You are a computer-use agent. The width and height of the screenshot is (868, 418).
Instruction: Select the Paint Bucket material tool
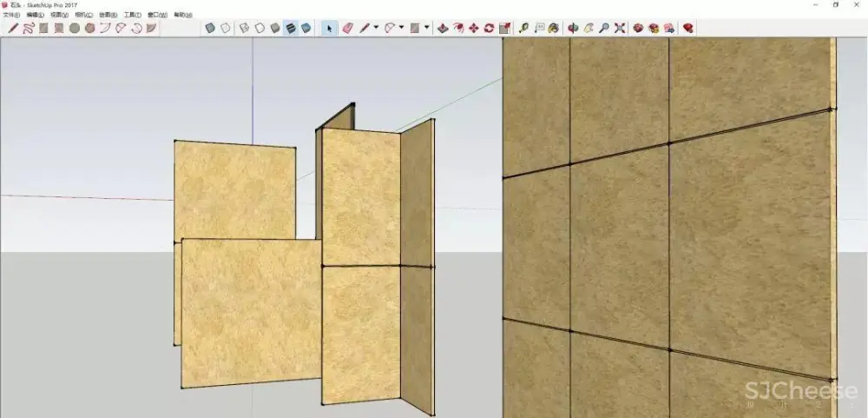(553, 28)
